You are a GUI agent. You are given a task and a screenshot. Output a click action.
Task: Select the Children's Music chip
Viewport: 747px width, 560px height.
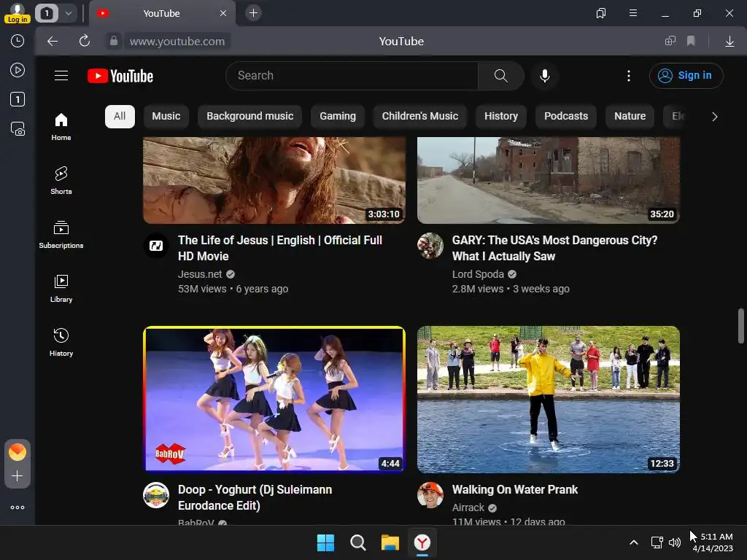[x=419, y=117]
